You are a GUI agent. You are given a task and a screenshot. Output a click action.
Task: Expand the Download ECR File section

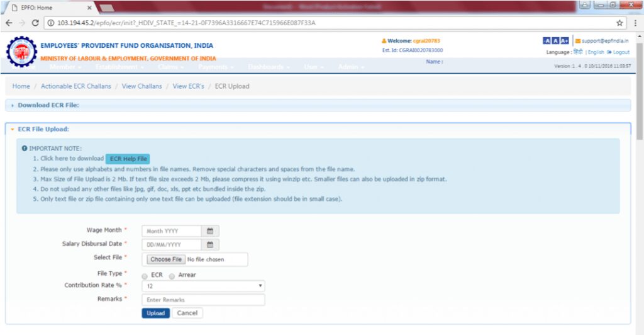pos(318,105)
